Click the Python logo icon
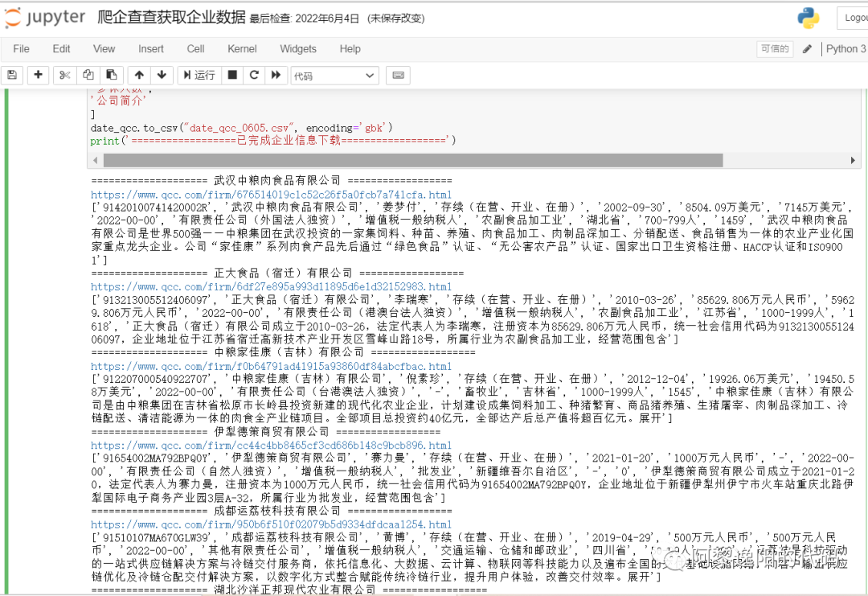The image size is (868, 596). pos(809,18)
